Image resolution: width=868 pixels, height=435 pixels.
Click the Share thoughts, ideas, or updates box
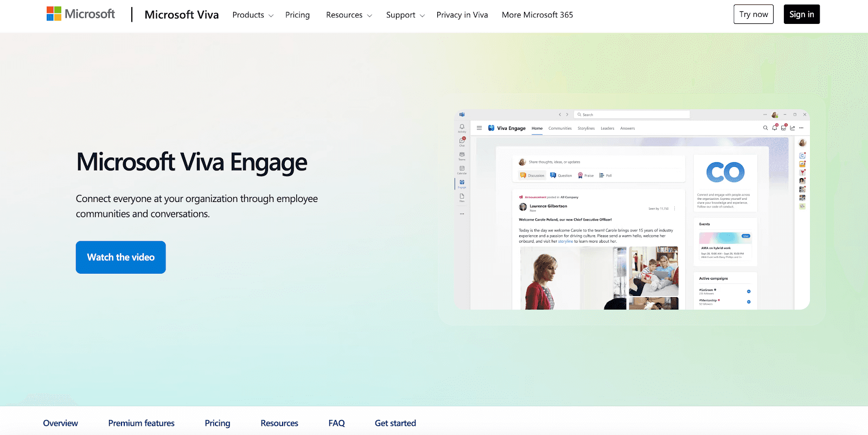click(599, 162)
